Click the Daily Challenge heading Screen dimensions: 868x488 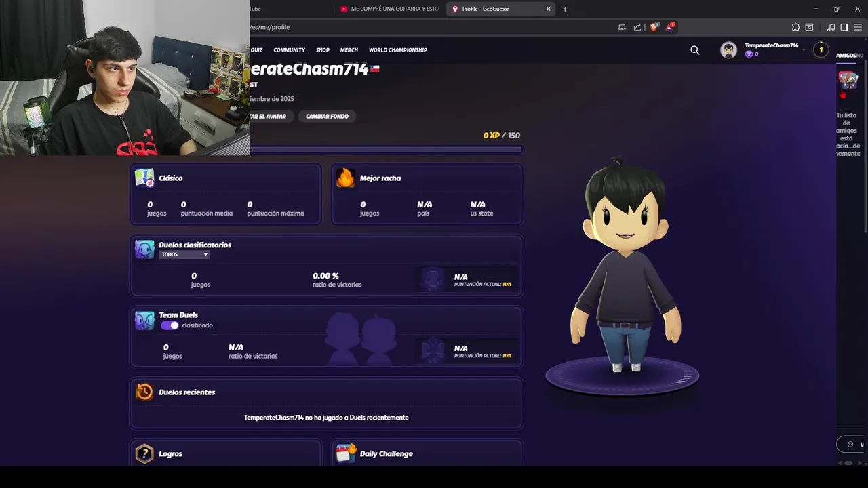click(387, 453)
